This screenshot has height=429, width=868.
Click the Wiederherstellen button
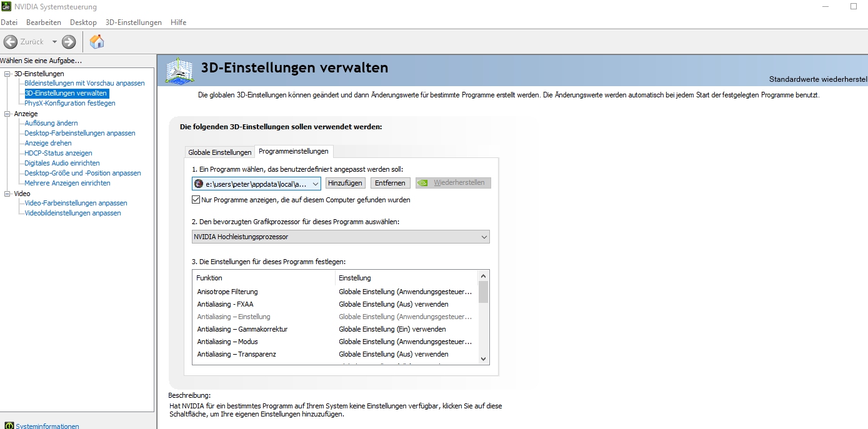[x=454, y=183]
